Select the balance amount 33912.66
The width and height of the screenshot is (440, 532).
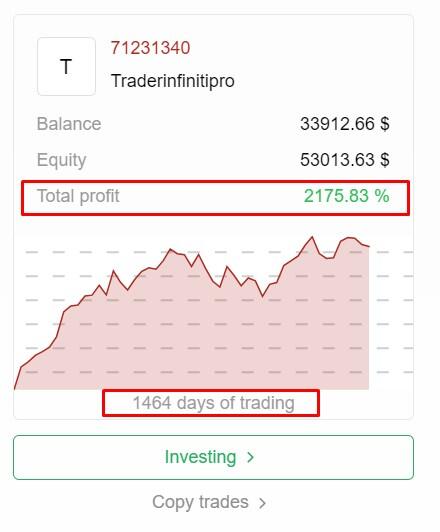point(337,124)
